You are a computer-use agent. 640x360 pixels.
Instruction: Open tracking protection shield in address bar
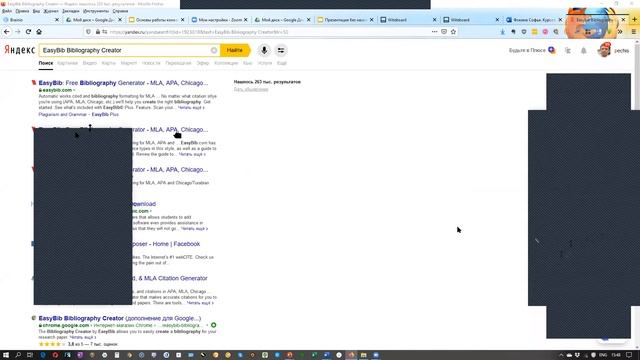(x=88, y=31)
